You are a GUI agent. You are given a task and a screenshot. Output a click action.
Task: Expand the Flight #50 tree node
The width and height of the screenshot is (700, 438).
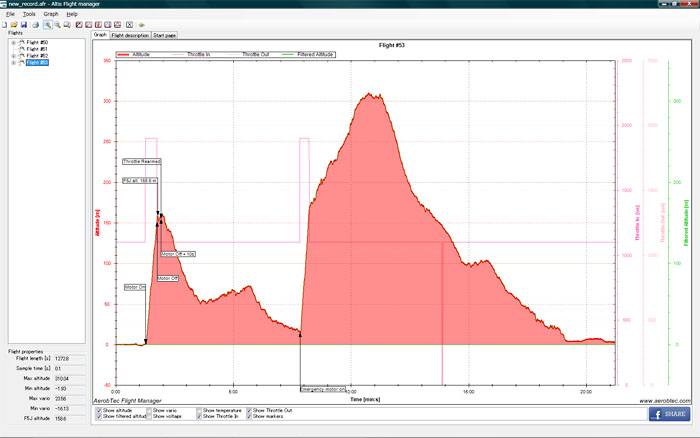pos(13,43)
